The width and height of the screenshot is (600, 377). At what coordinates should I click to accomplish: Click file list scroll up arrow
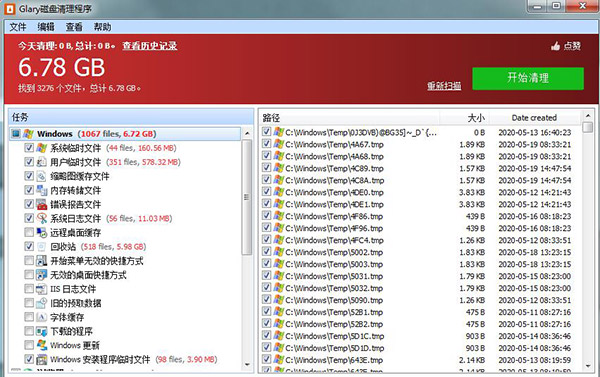click(588, 116)
